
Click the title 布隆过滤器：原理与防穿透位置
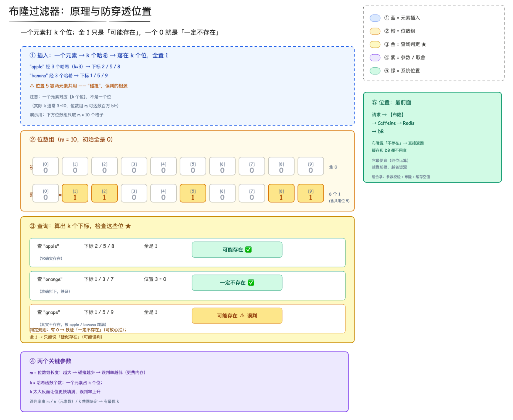pyautogui.click(x=80, y=11)
